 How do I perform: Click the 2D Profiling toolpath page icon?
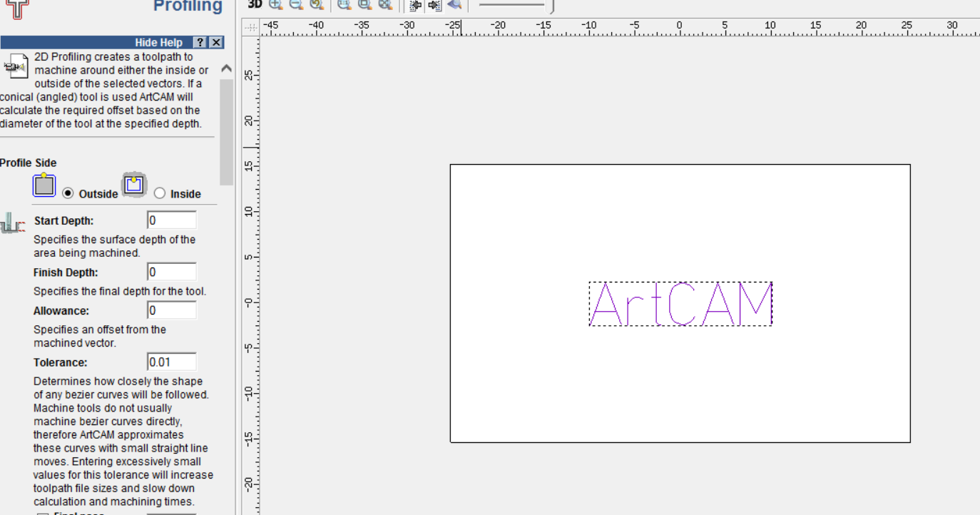(x=16, y=66)
